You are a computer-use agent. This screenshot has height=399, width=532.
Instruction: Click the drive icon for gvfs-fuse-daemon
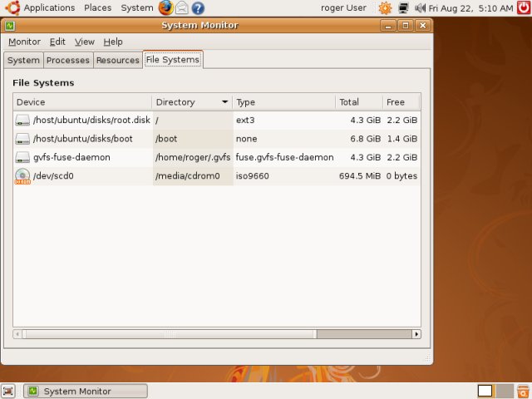tap(22, 157)
